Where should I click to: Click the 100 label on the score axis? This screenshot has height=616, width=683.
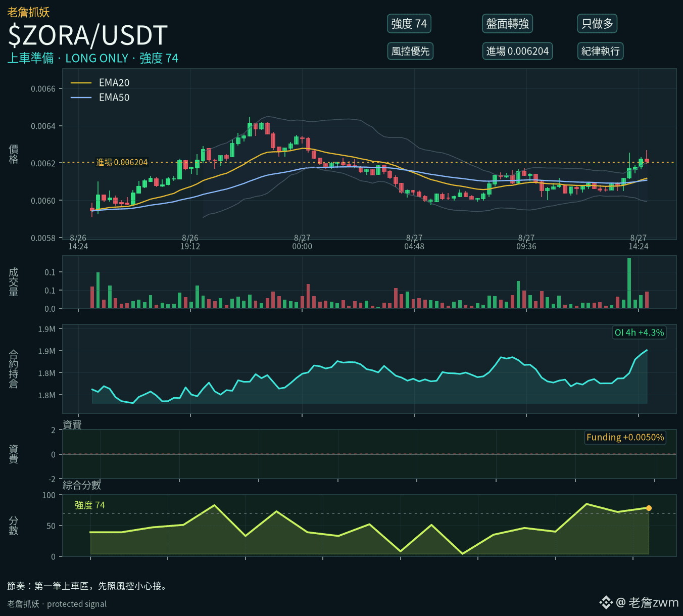pyautogui.click(x=49, y=495)
